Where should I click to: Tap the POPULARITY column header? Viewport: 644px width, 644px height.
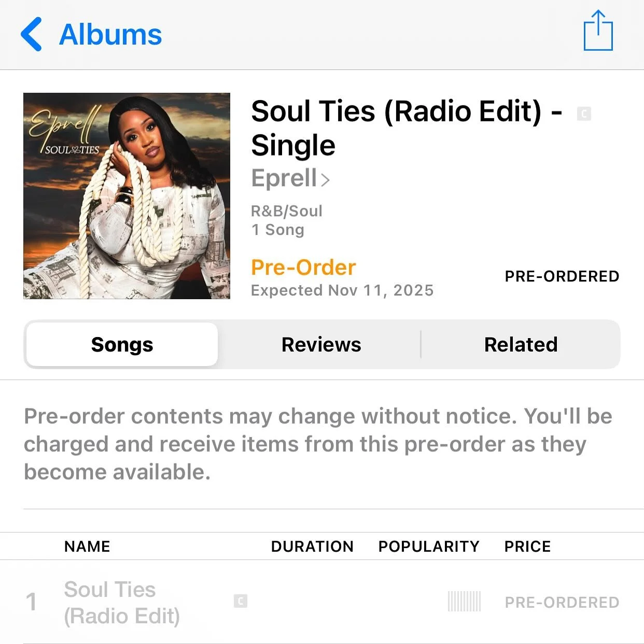pyautogui.click(x=429, y=547)
